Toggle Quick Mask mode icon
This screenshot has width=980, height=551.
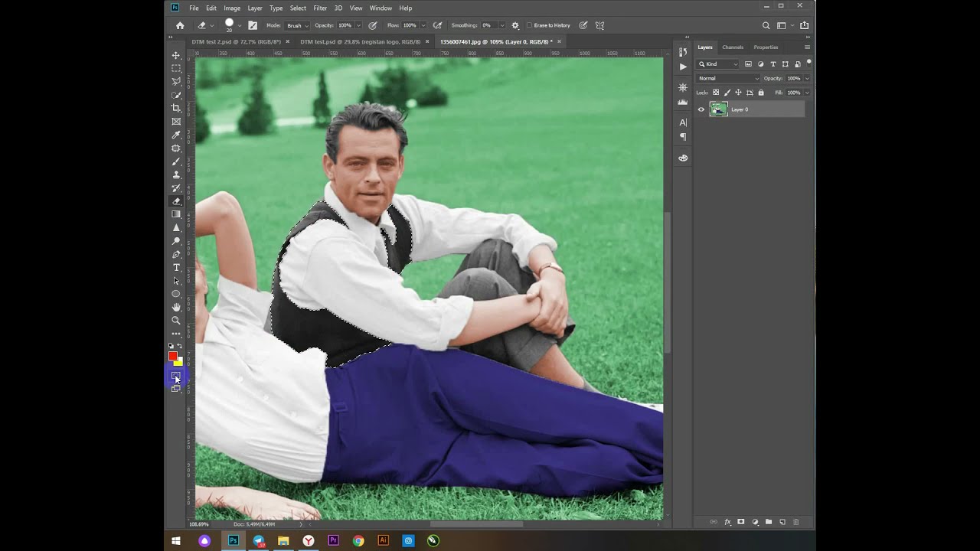coord(176,375)
